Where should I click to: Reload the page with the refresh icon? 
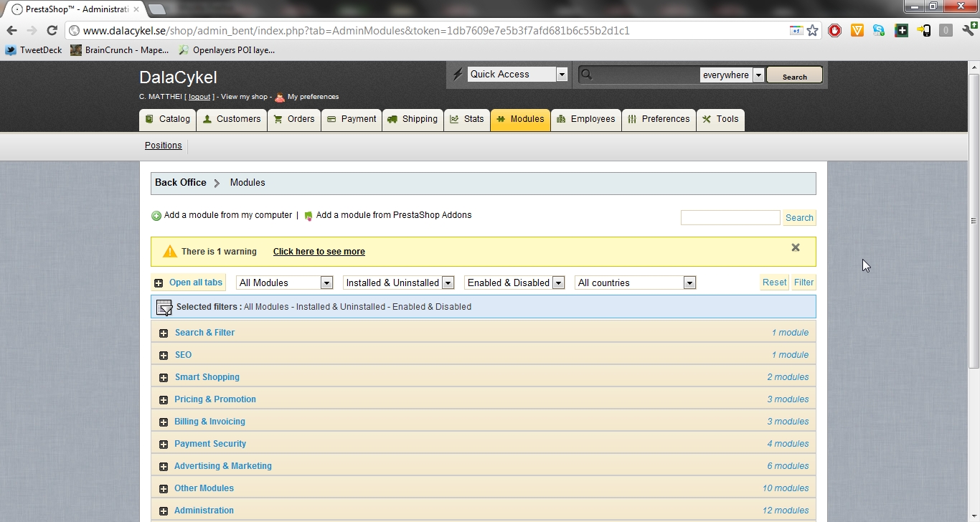52,31
